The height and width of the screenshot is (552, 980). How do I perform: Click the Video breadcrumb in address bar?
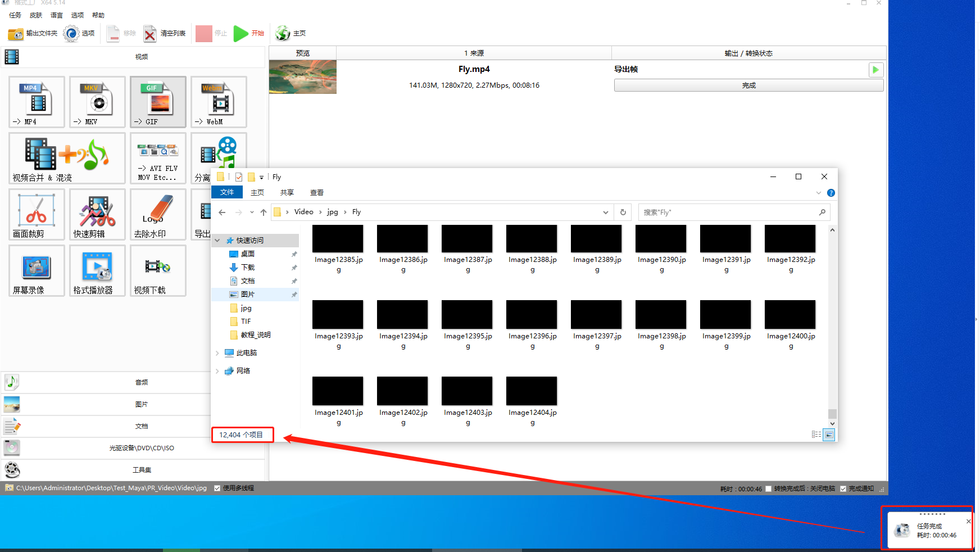(304, 212)
